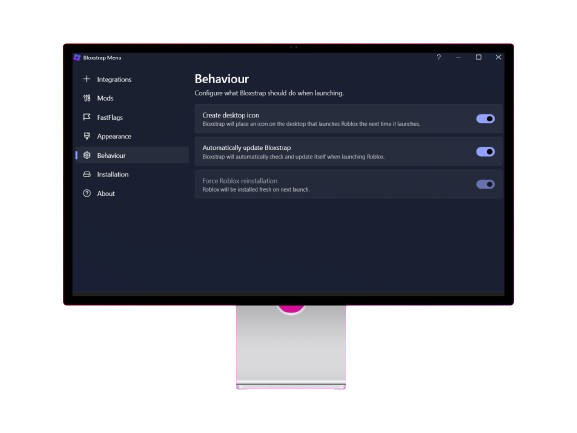This screenshot has width=577, height=433.
Task: Click the Bloxstrap logo in title bar
Action: (77, 57)
